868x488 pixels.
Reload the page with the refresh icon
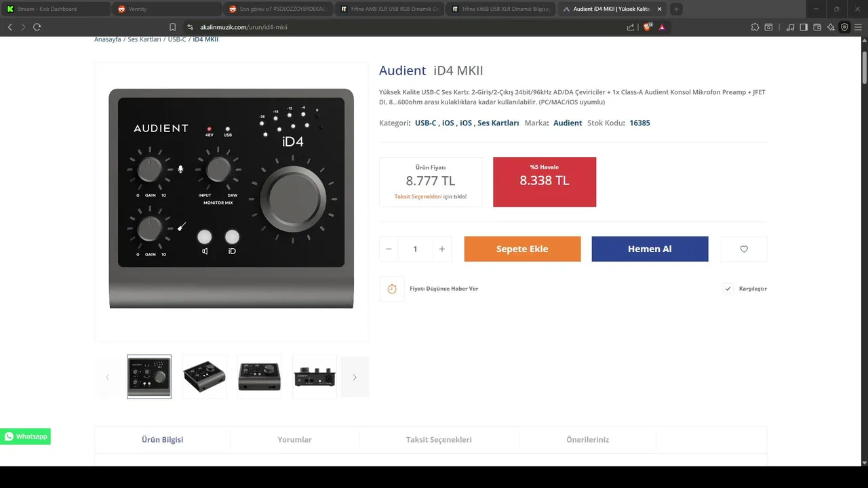coord(37,27)
